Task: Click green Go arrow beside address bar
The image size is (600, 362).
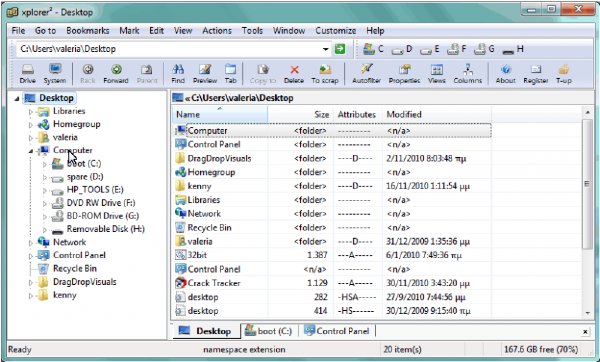Action: point(340,49)
